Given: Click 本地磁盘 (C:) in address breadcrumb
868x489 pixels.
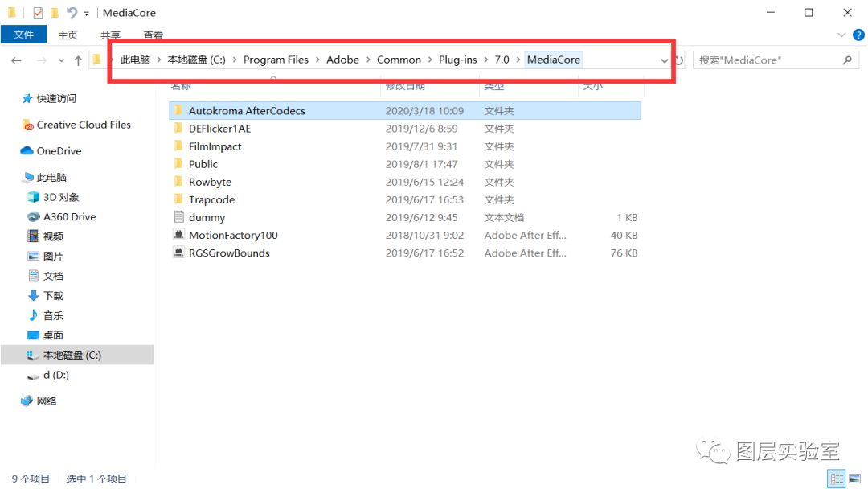Looking at the screenshot, I should [x=197, y=60].
